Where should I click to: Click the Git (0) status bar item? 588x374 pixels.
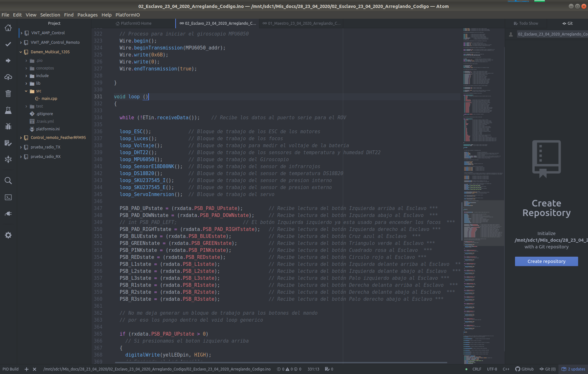click(547, 369)
